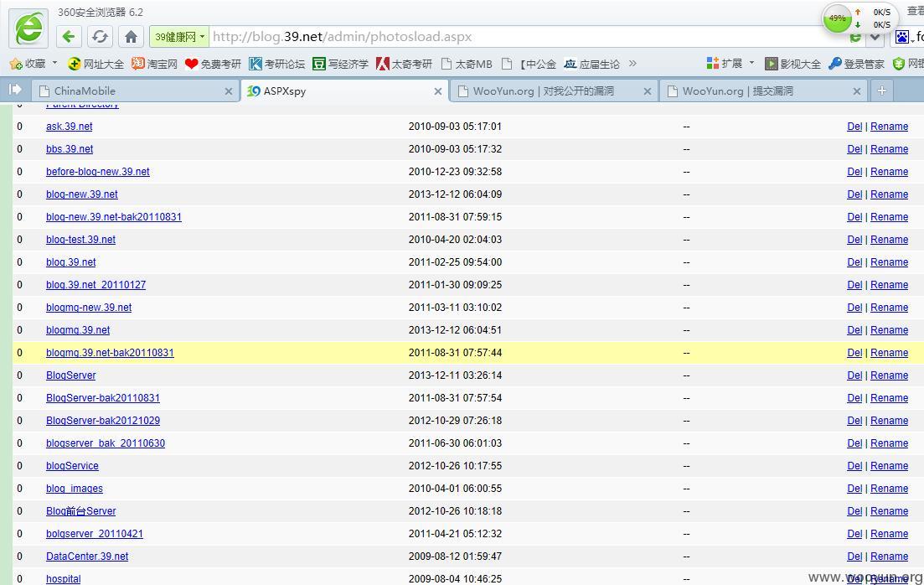Image resolution: width=924 pixels, height=585 pixels.
Task: Open the 淘宝网 bookmark
Action: [x=154, y=64]
